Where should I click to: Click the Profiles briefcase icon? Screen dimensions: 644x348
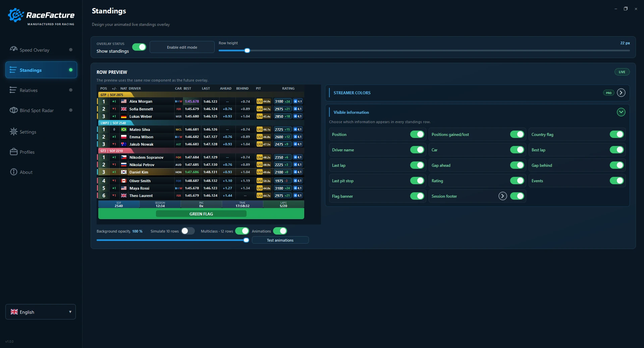coord(13,152)
